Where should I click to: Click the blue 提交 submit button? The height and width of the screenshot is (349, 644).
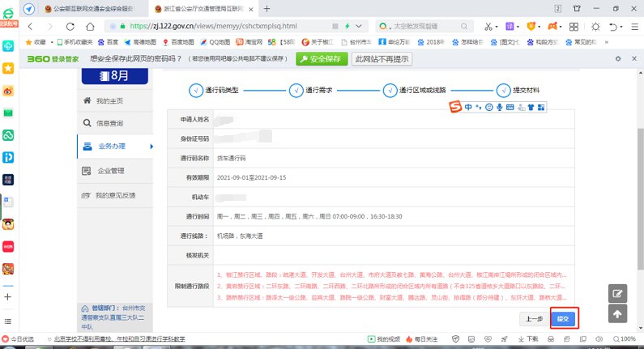[563, 318]
